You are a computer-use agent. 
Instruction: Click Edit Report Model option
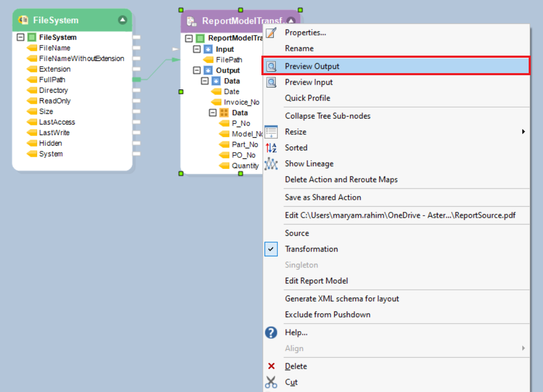(317, 281)
